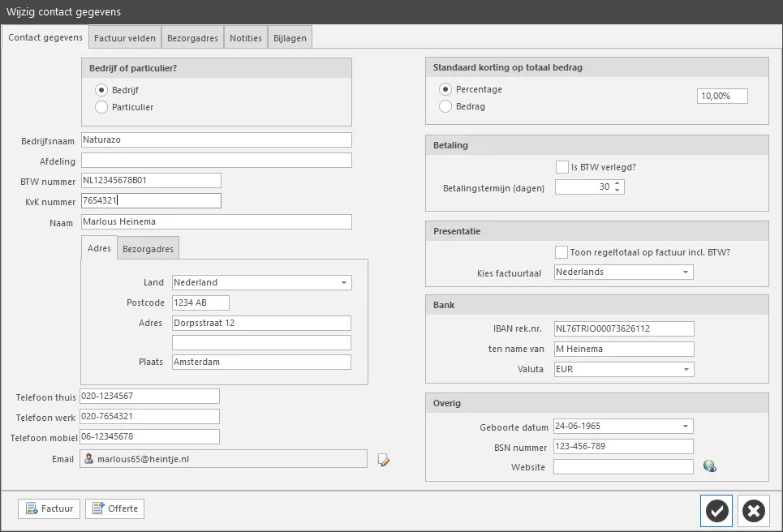Focus the empty Afdeling field
This screenshot has width=783, height=532.
click(x=217, y=161)
